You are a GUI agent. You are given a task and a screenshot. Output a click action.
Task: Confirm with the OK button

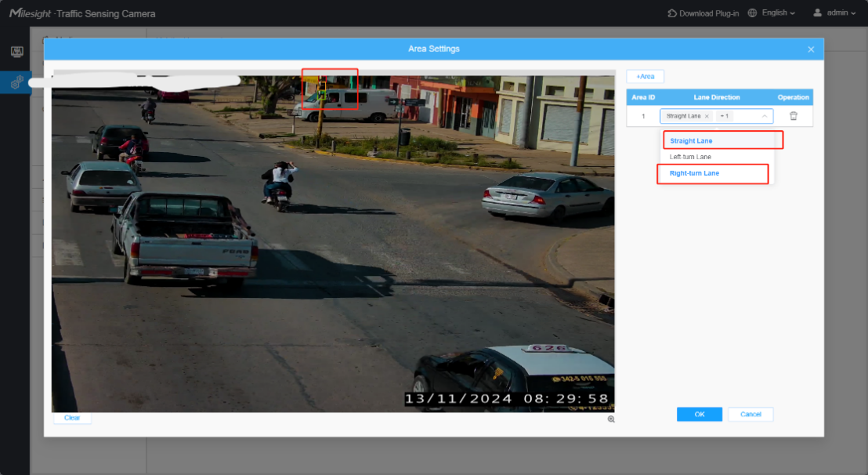(x=699, y=414)
